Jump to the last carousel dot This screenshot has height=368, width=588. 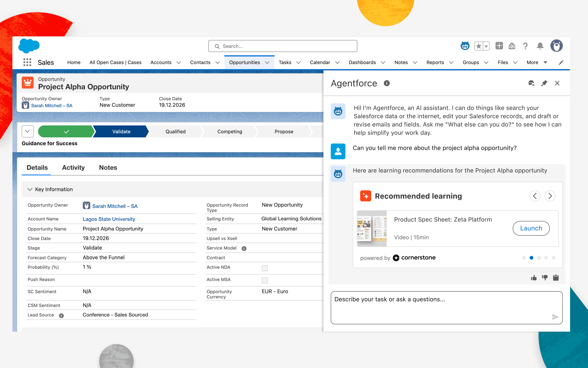(x=554, y=258)
